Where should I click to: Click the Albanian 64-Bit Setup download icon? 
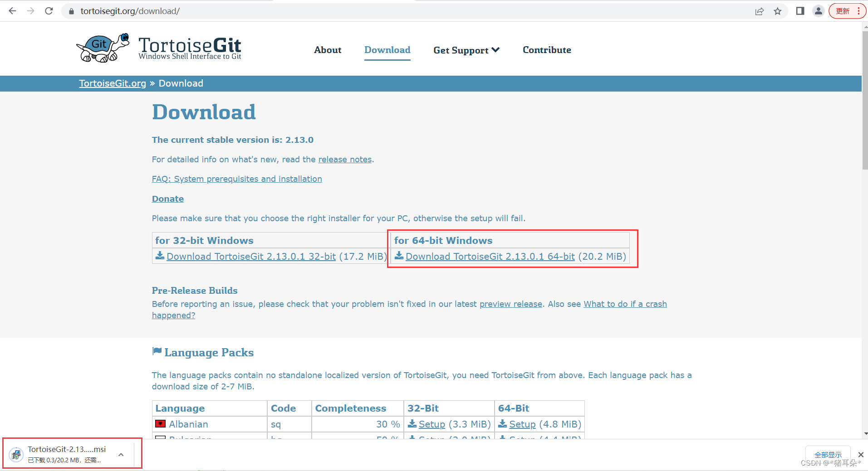503,423
